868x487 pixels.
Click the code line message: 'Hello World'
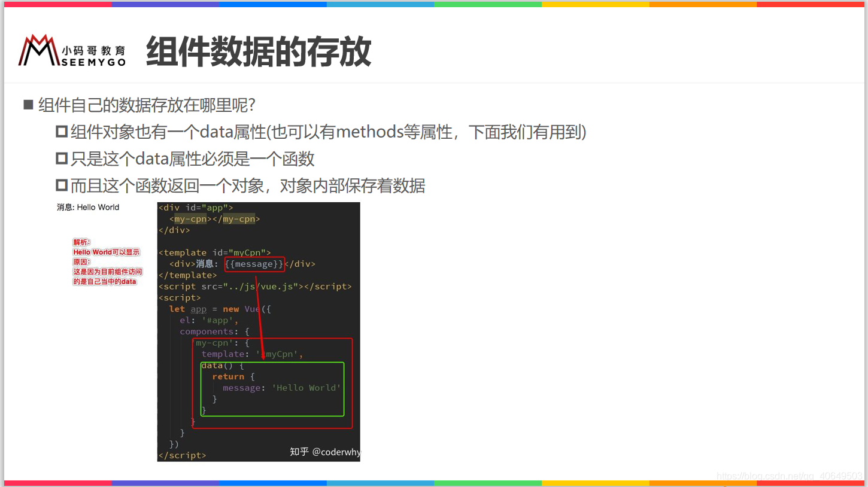point(281,388)
